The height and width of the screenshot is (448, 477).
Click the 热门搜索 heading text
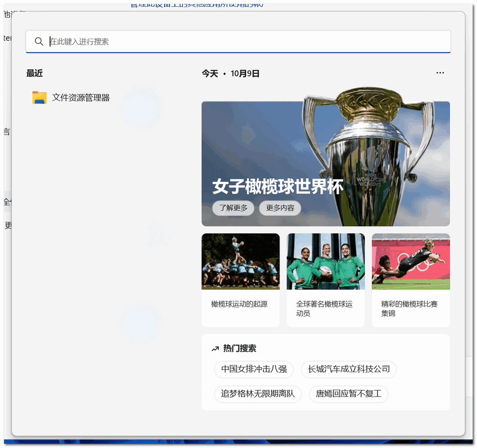tap(240, 348)
